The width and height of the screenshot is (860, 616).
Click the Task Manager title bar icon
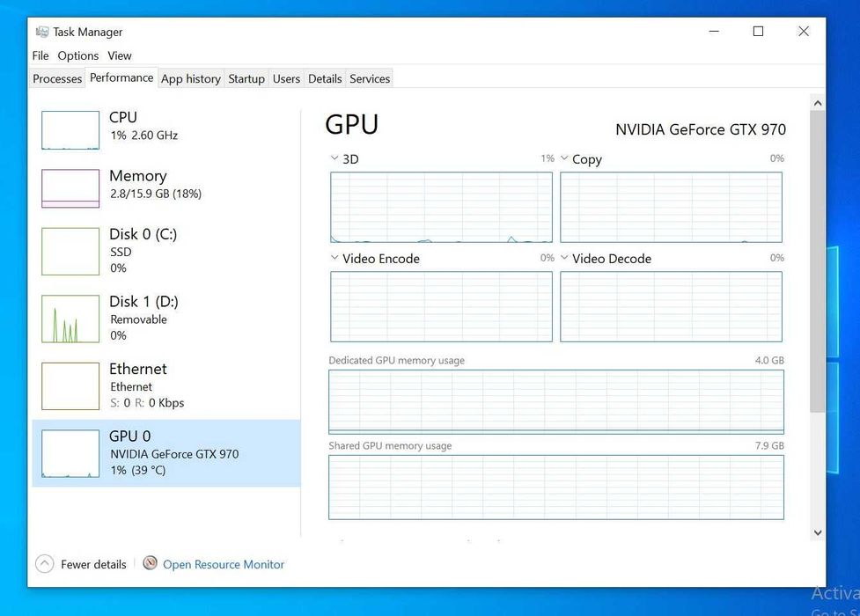click(x=41, y=32)
